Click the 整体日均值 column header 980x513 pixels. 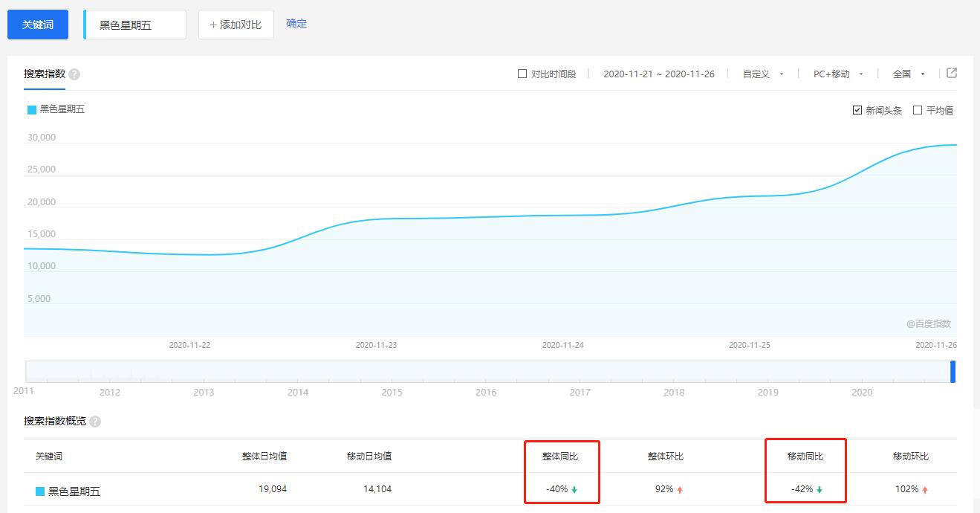(265, 456)
